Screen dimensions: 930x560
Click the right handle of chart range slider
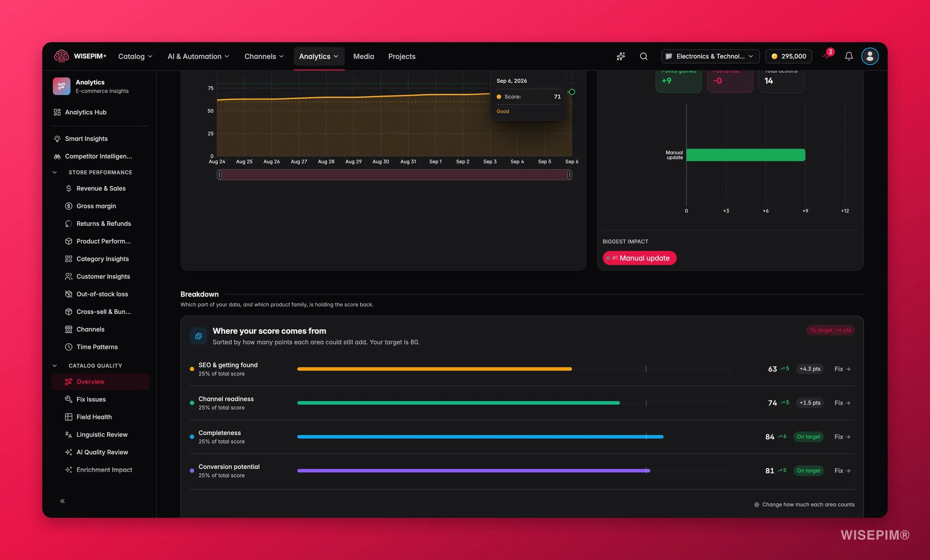[x=570, y=175]
